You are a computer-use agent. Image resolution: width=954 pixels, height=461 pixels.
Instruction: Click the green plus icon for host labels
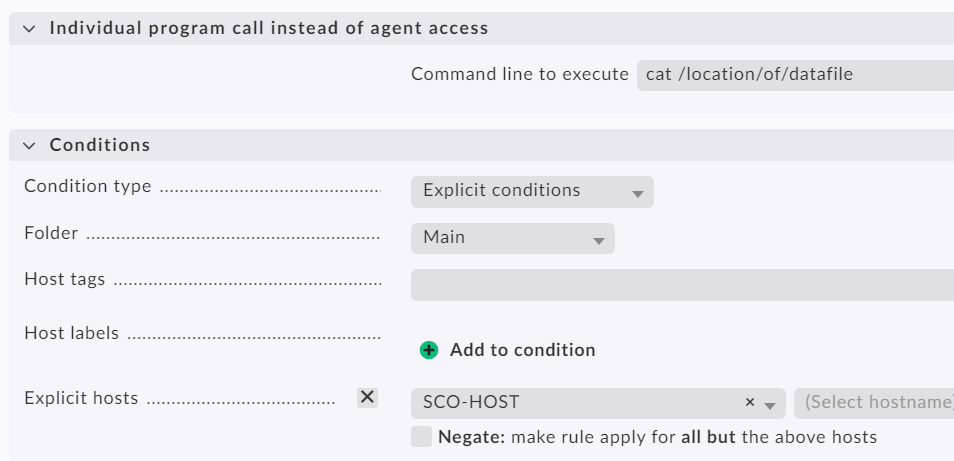pyautogui.click(x=429, y=350)
